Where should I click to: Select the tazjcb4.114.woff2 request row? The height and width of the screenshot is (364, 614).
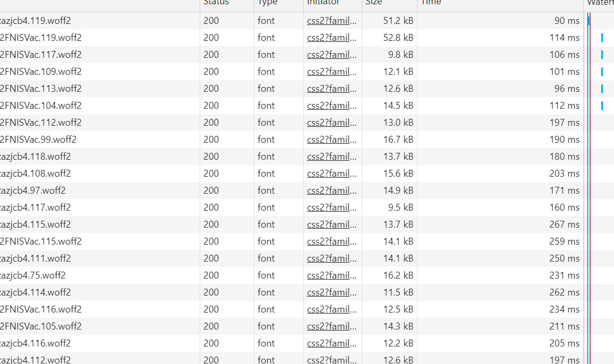(x=36, y=292)
